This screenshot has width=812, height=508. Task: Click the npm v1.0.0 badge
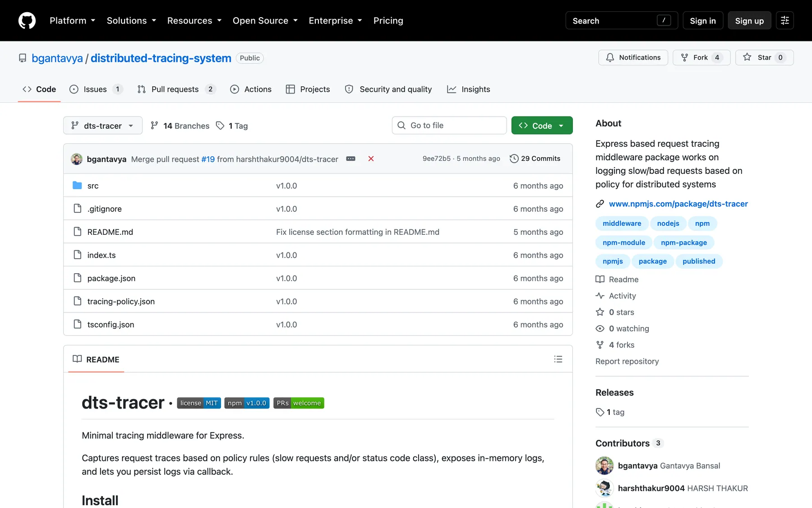(x=247, y=403)
